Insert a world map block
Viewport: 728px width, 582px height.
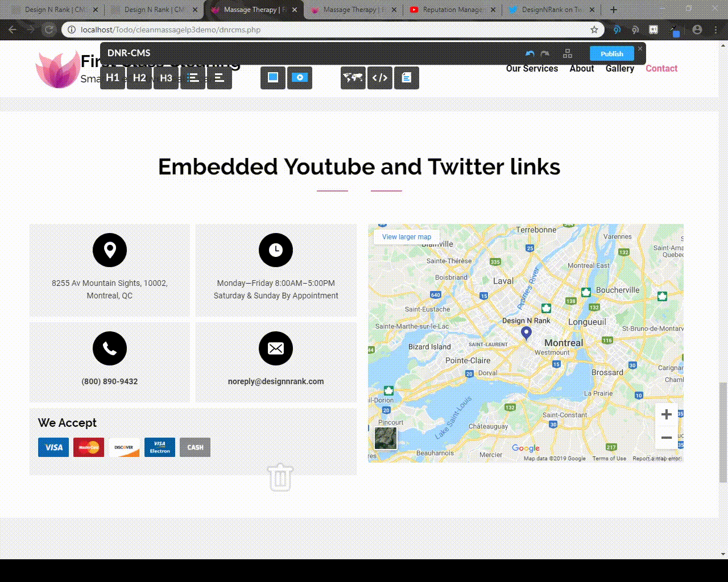click(353, 78)
